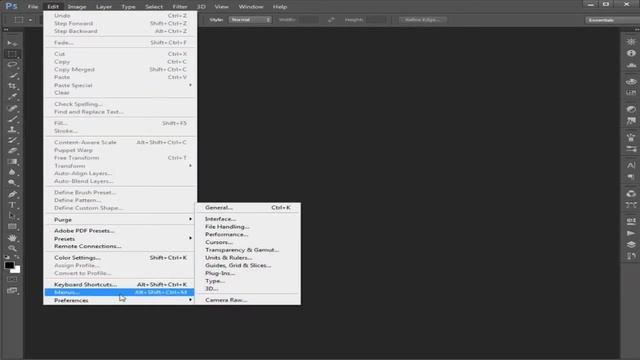The width and height of the screenshot is (640, 360).
Task: Open the Essentials workspace dropdown
Action: (x=612, y=20)
